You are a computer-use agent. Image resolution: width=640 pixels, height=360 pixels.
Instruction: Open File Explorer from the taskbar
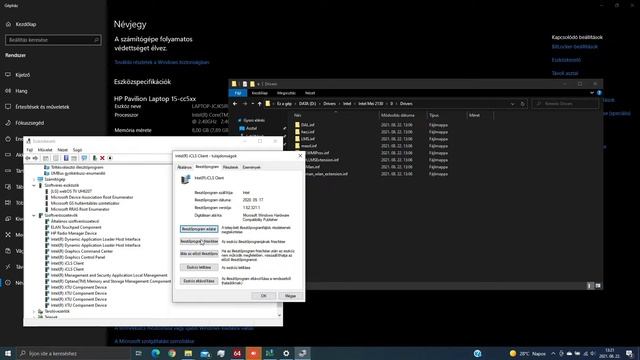(188, 353)
